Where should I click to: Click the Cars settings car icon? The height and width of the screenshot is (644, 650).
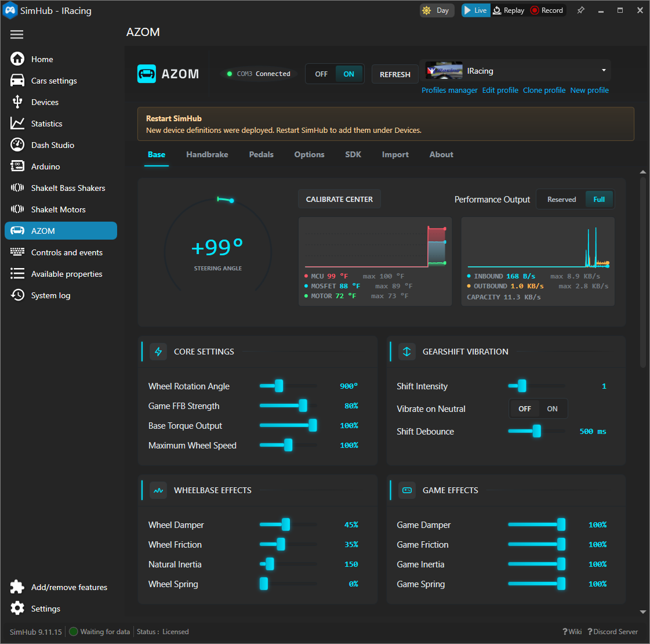pyautogui.click(x=17, y=81)
